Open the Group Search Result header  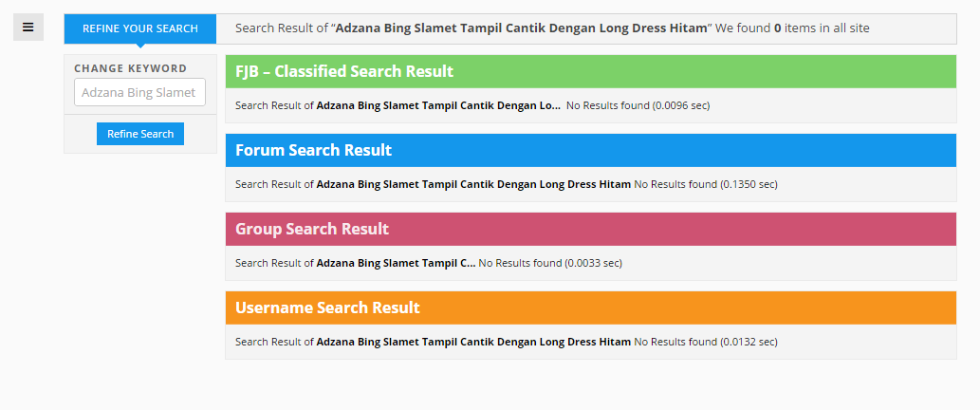coord(591,229)
